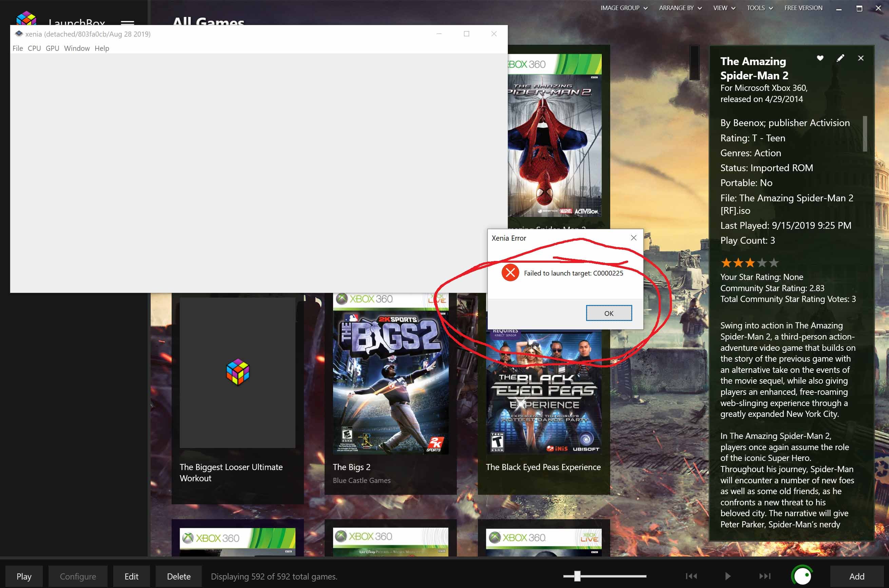Restore the LaunchBox window size
Image resolution: width=889 pixels, height=588 pixels.
859,8
